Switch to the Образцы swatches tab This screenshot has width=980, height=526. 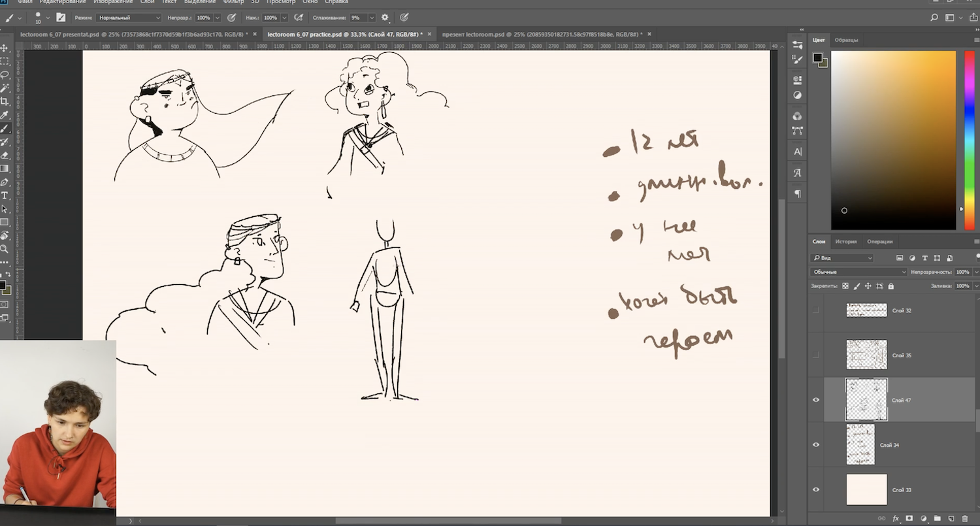(846, 40)
